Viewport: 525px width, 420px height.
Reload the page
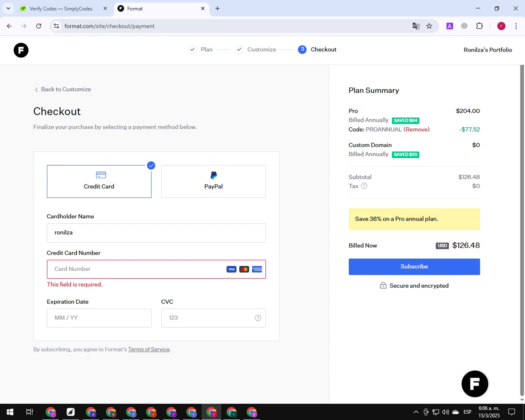pyautogui.click(x=39, y=26)
